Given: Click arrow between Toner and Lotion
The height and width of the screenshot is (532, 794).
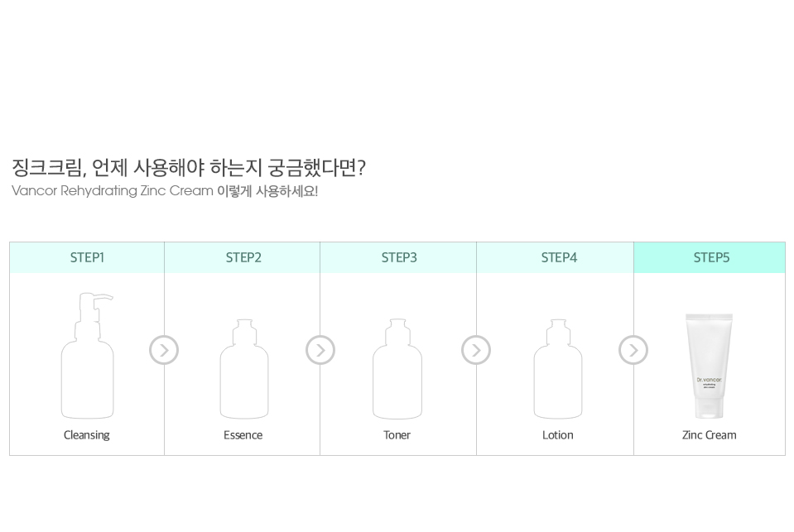Looking at the screenshot, I should point(476,350).
